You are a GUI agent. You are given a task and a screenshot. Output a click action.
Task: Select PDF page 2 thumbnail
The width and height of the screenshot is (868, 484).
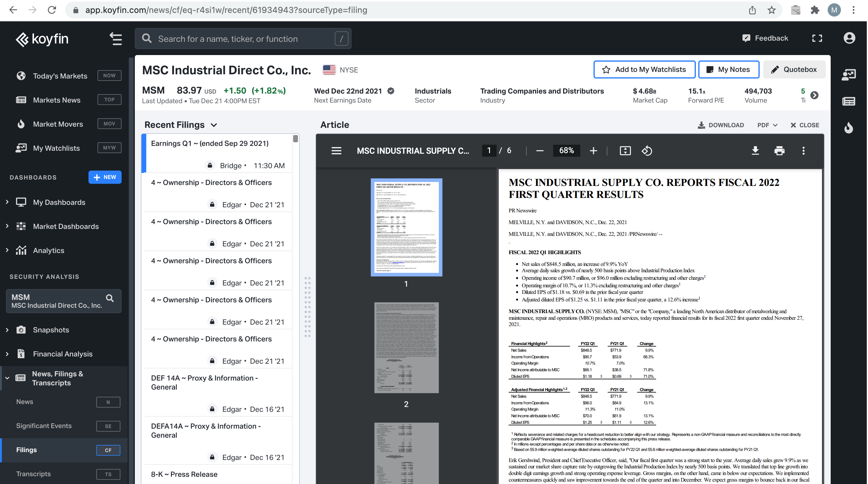click(406, 348)
